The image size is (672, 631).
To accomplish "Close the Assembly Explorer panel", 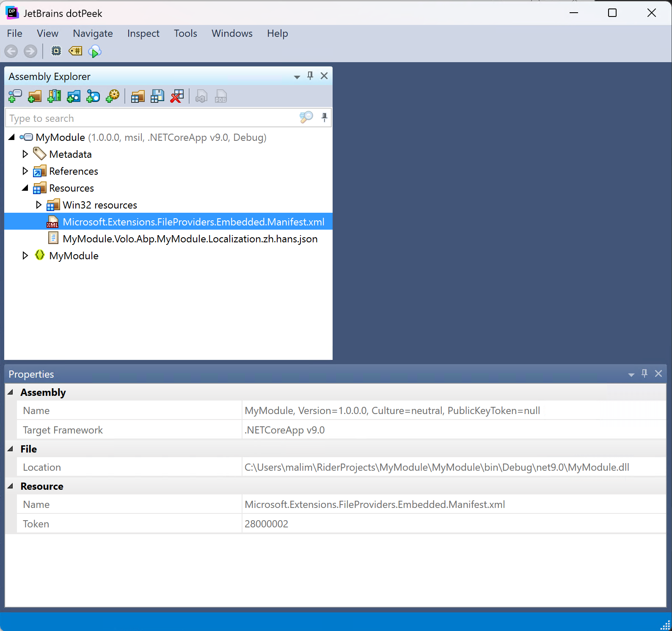I will pyautogui.click(x=324, y=76).
